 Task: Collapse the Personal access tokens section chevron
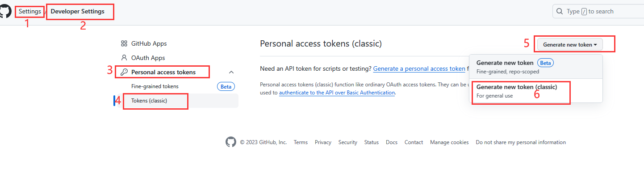(x=231, y=72)
